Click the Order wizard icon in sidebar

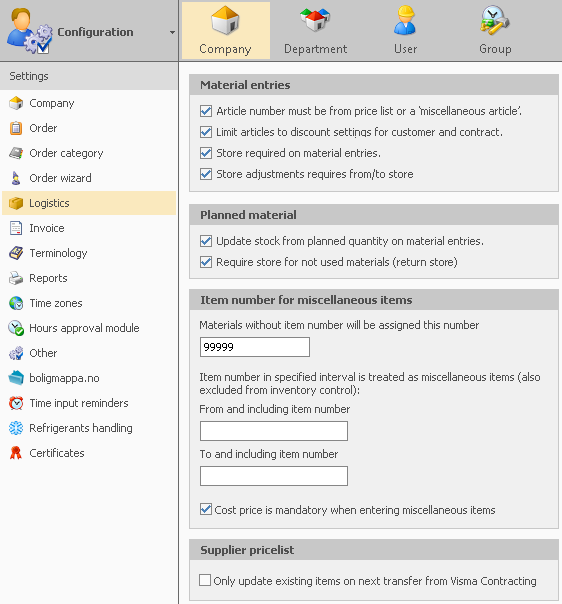click(16, 178)
